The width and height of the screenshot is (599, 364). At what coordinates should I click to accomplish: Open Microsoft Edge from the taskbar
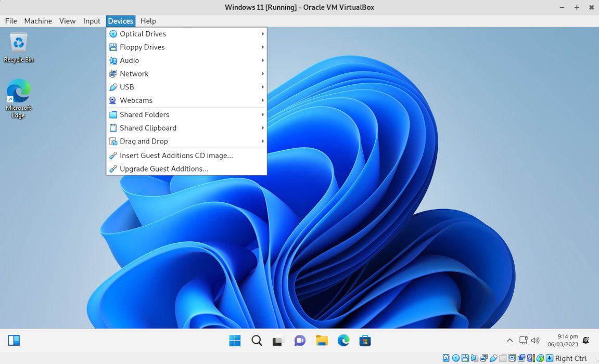(343, 341)
